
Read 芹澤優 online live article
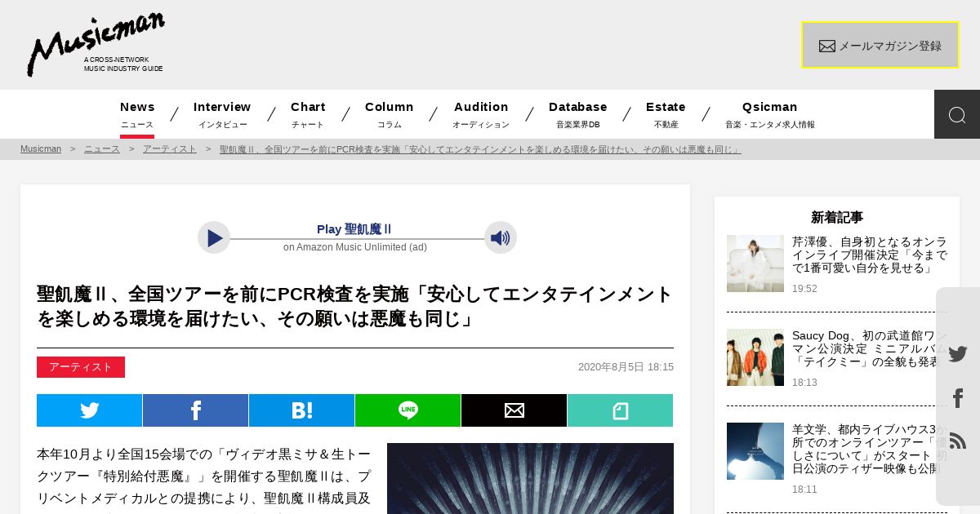870,255
